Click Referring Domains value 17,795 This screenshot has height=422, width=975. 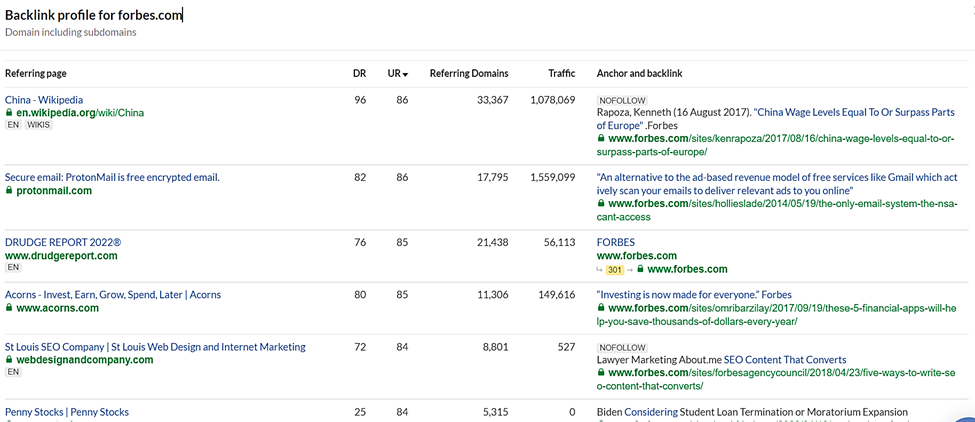(492, 177)
